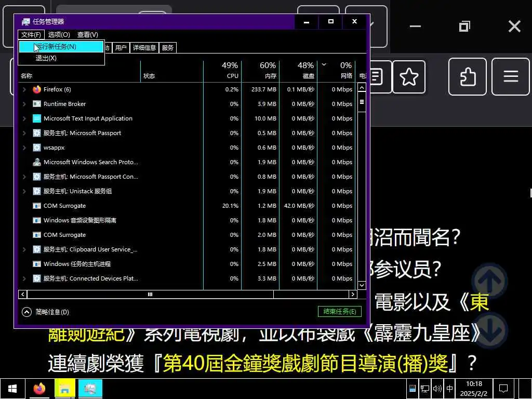Expand 服务主机: Clipboard User Service row
Viewport: 532px width, 399px height.
[x=24, y=250]
